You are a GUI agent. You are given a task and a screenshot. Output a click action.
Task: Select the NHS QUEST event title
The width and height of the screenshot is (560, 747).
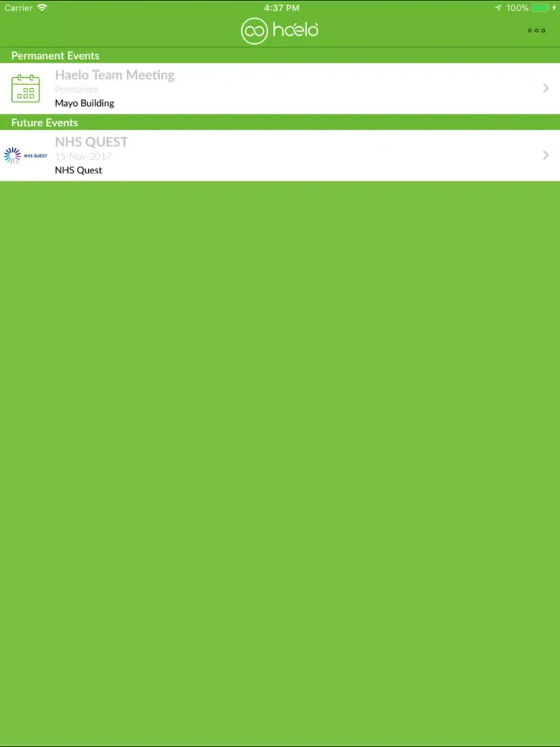tap(91, 142)
